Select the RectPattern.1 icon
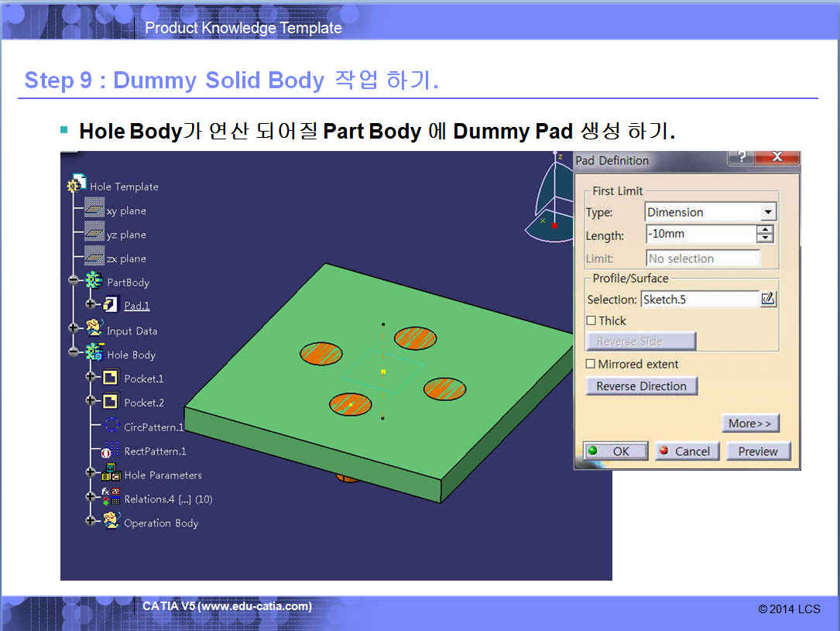Viewport: 840px width, 631px height. [111, 449]
